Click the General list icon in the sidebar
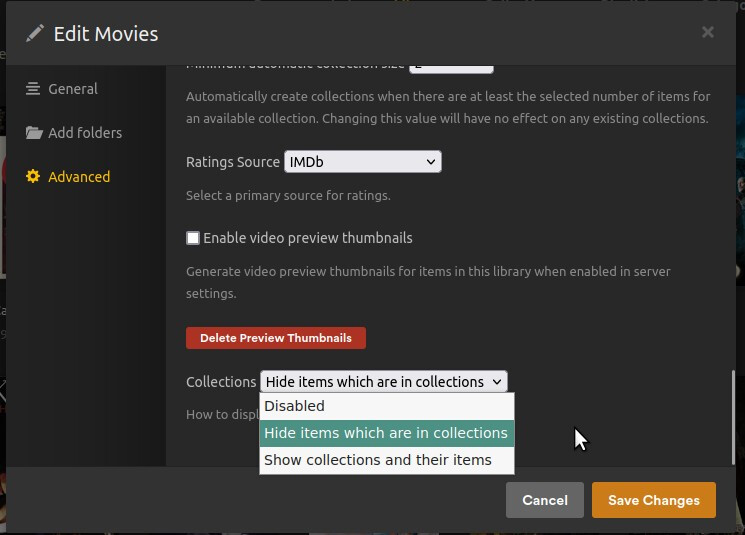745x535 pixels. click(33, 88)
